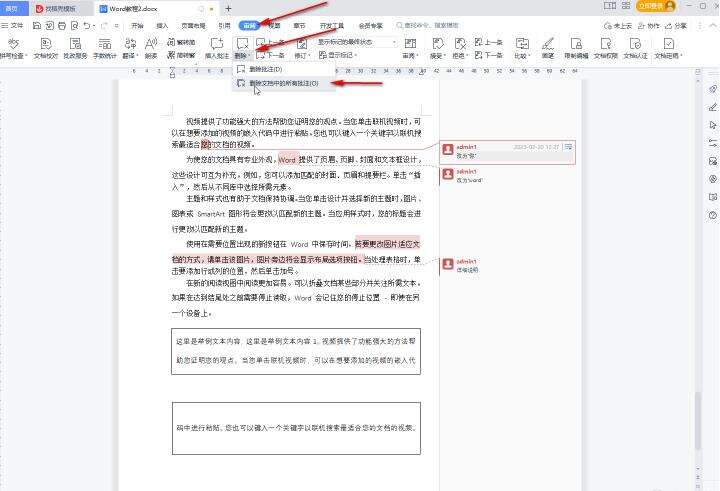Switch to the 章节 ribbon tab
Image resolution: width=720 pixels, height=491 pixels.
pyautogui.click(x=299, y=26)
